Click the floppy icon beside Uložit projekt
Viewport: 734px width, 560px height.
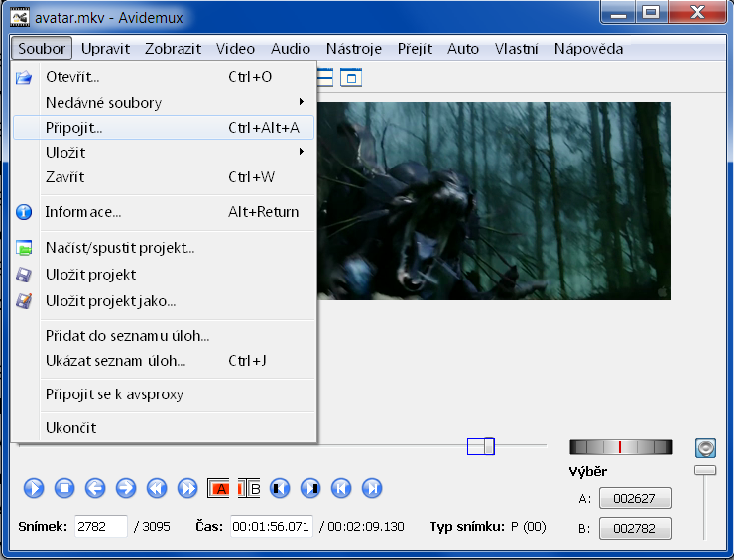tap(24, 275)
